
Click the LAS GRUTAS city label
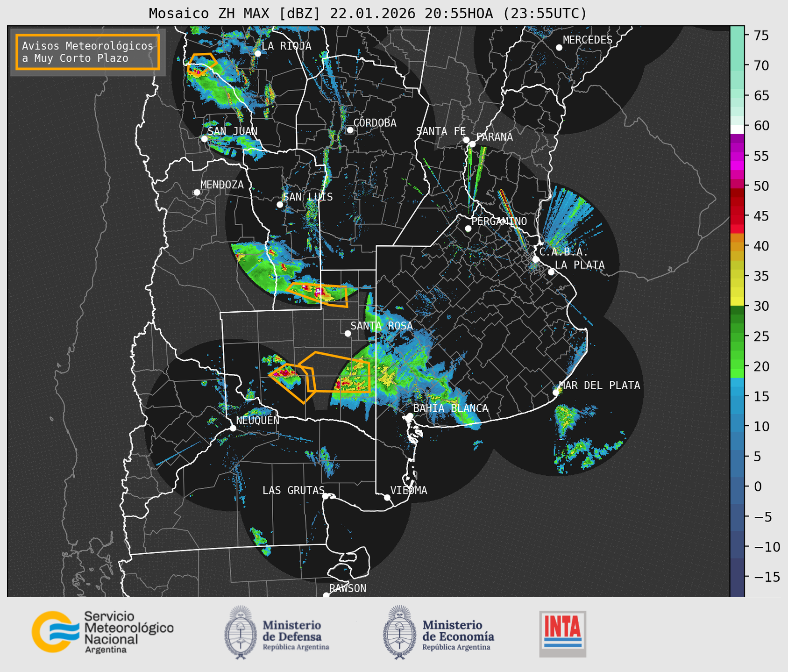coord(293,491)
